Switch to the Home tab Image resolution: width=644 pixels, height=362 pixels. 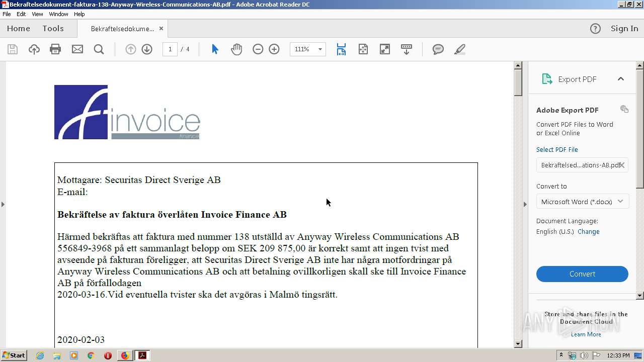(x=19, y=29)
